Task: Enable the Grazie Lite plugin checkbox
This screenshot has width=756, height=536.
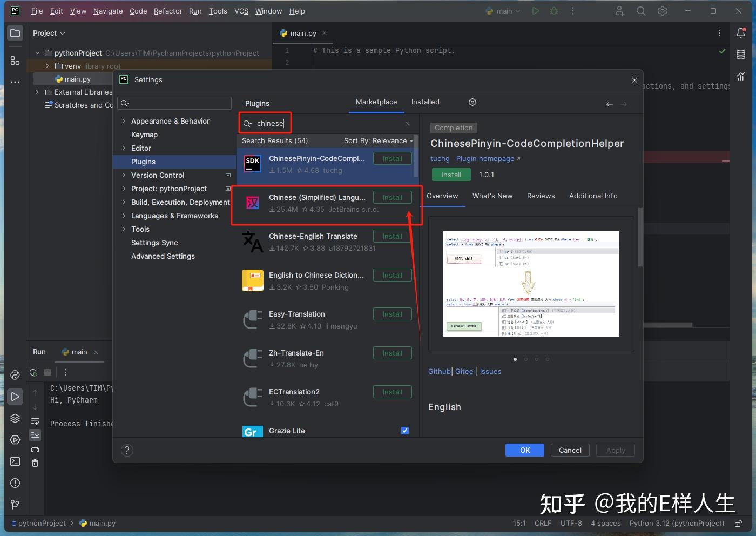Action: 405,431
